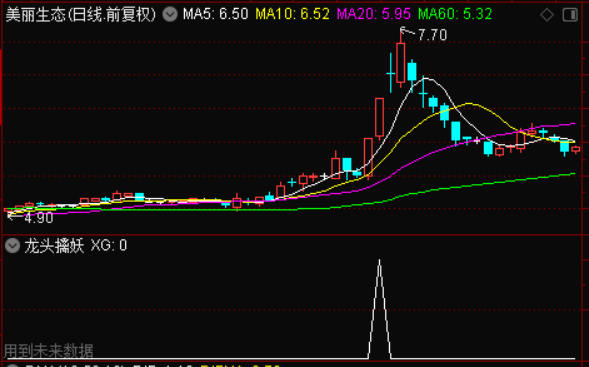The image size is (589, 367).
Task: Click the 7.70 high price marker
Action: pyautogui.click(x=432, y=35)
